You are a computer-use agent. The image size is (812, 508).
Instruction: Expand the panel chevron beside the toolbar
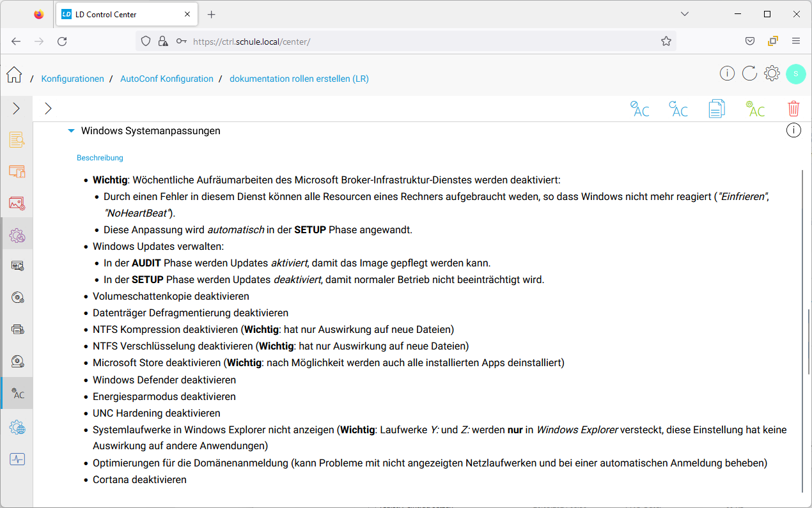click(x=48, y=109)
